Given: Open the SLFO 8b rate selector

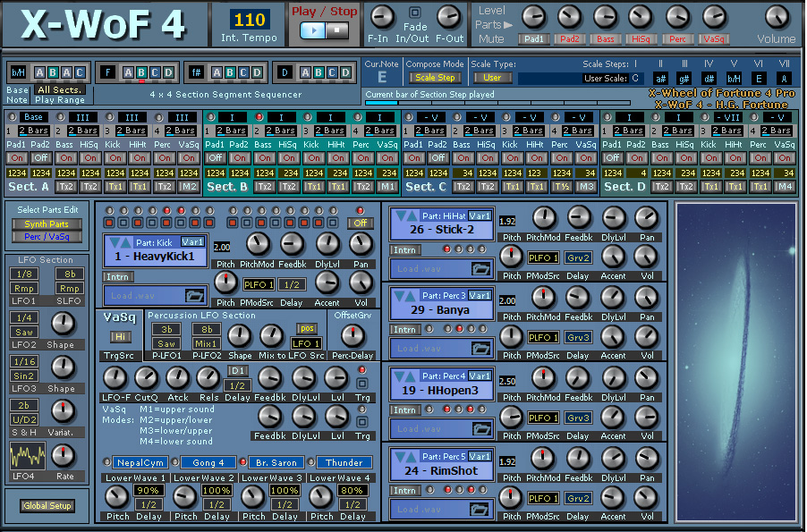Looking at the screenshot, I should pyautogui.click(x=70, y=274).
